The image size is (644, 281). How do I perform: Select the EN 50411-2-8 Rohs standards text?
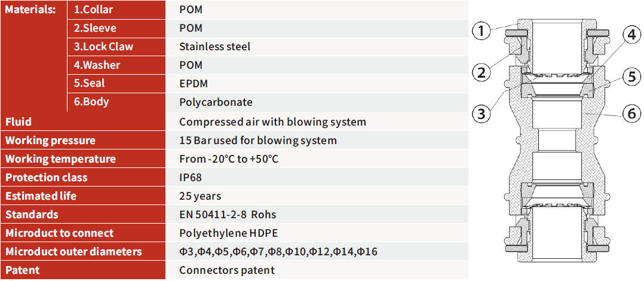228,215
